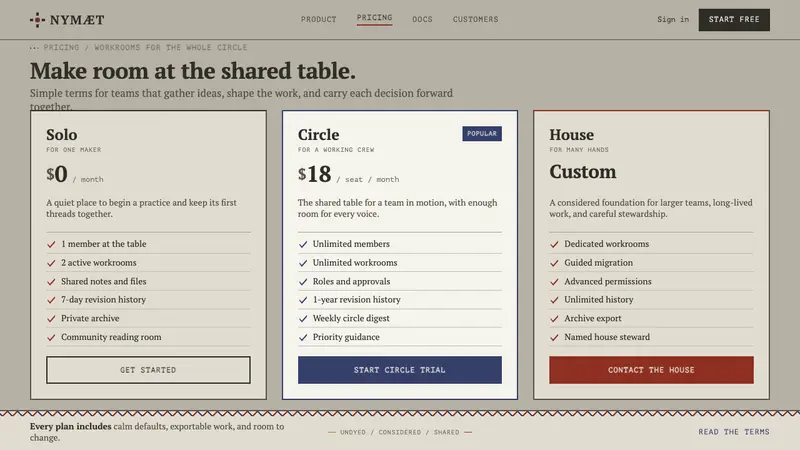The width and height of the screenshot is (800, 450).
Task: Click the check icon beside '1 member at the table'
Action: [x=51, y=244]
